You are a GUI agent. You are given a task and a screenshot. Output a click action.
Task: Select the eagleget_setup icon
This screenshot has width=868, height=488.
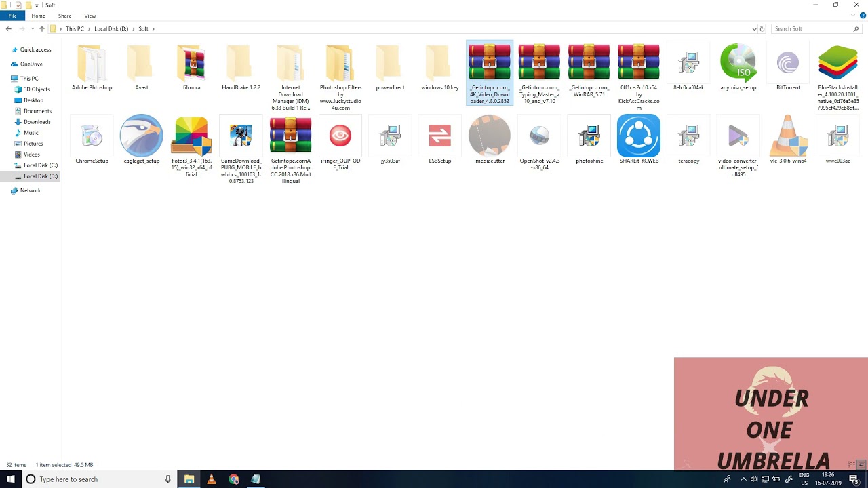pyautogui.click(x=141, y=136)
